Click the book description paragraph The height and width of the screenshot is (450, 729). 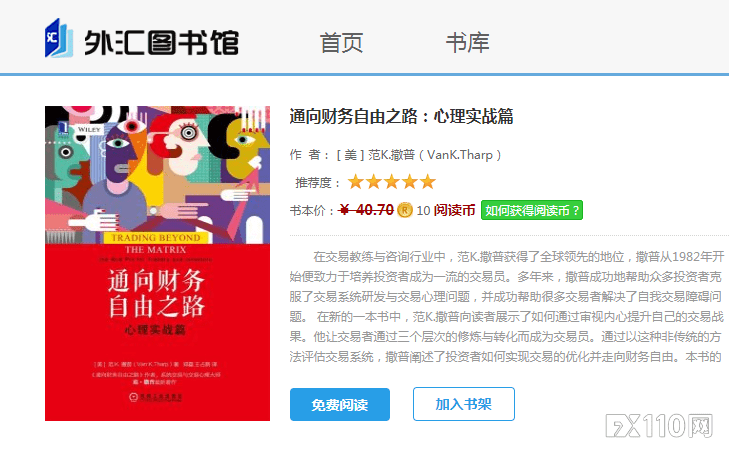507,306
